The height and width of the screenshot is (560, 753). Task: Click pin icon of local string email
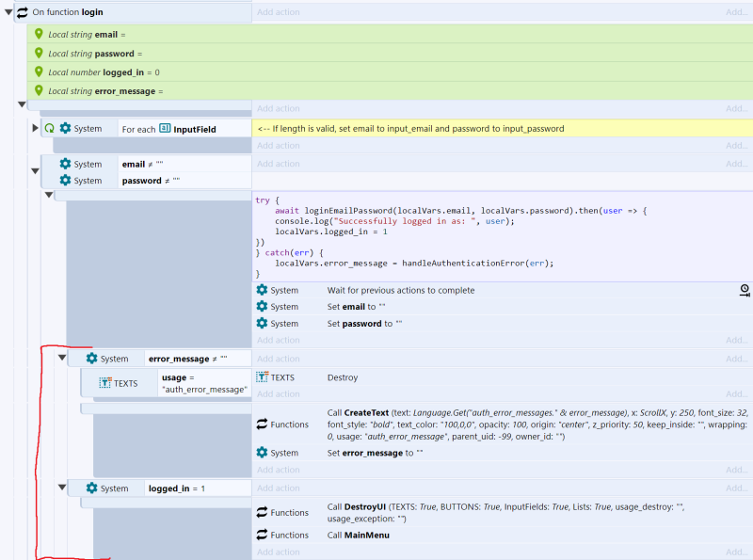point(39,34)
